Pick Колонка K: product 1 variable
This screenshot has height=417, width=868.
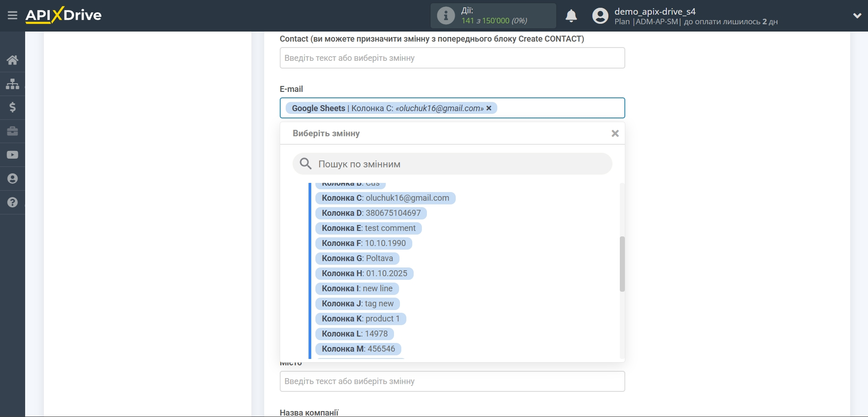pyautogui.click(x=360, y=319)
